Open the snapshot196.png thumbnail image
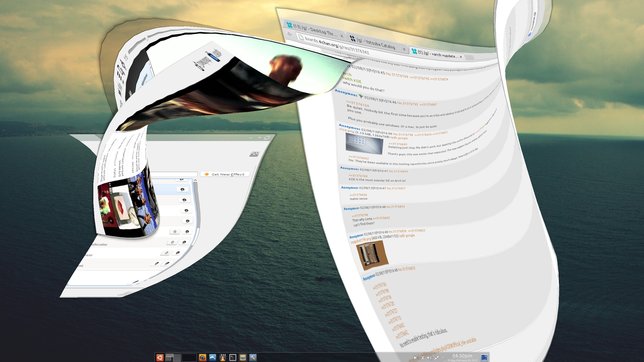644x362 pixels. pyautogui.click(x=372, y=254)
